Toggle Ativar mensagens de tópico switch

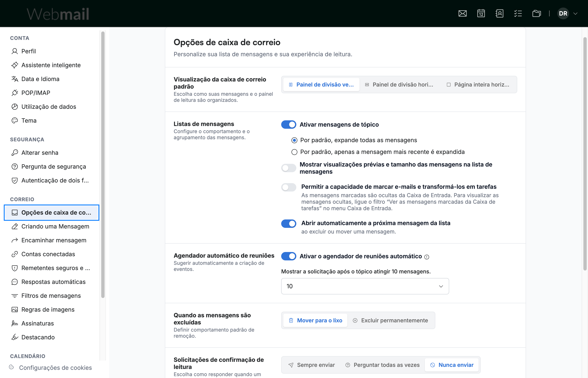(x=289, y=125)
